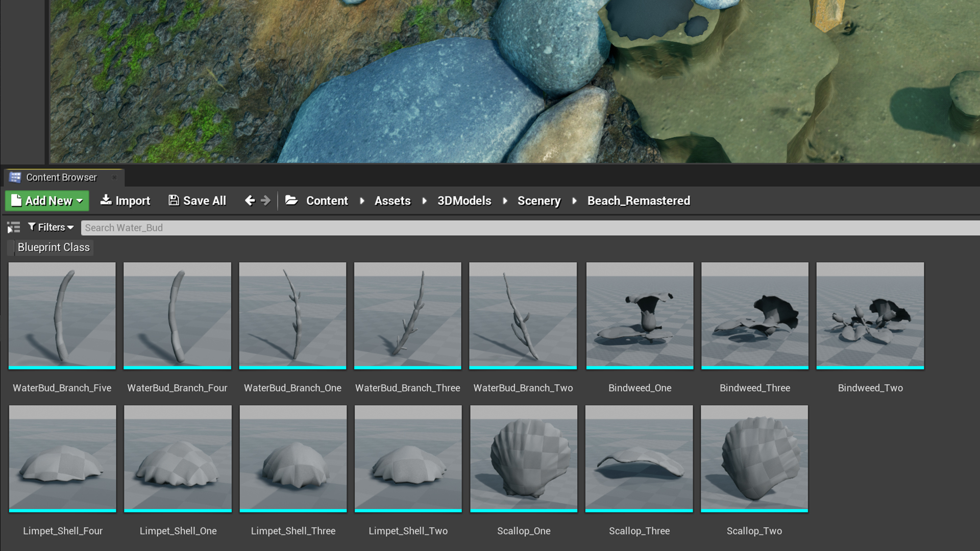Select the Content Browser tab
This screenshot has height=551, width=980.
[61, 178]
